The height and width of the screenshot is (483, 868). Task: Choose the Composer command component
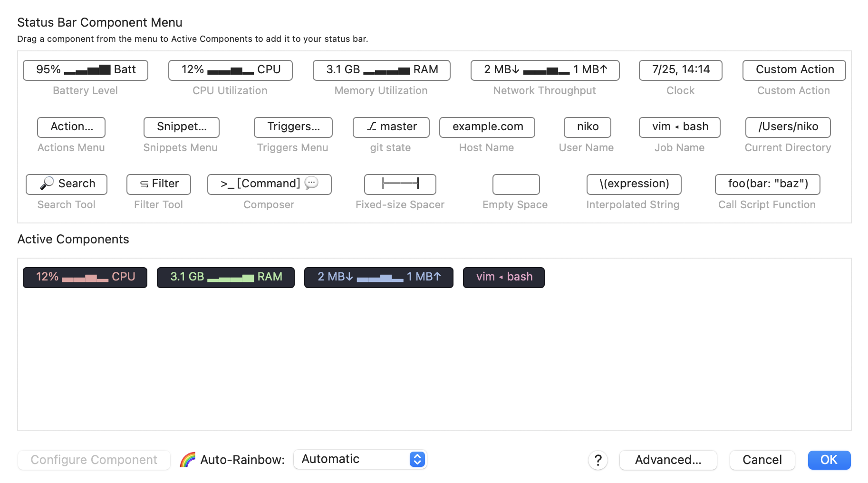coord(270,184)
